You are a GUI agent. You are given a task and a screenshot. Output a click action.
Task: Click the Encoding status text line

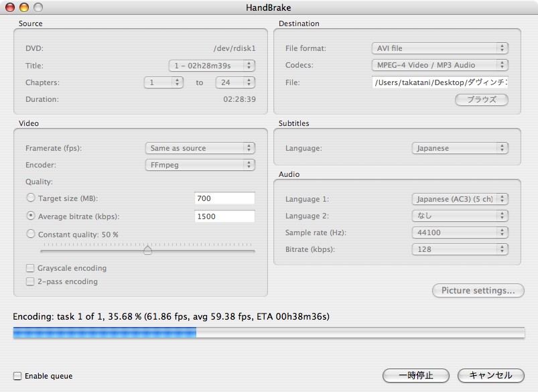tap(172, 316)
